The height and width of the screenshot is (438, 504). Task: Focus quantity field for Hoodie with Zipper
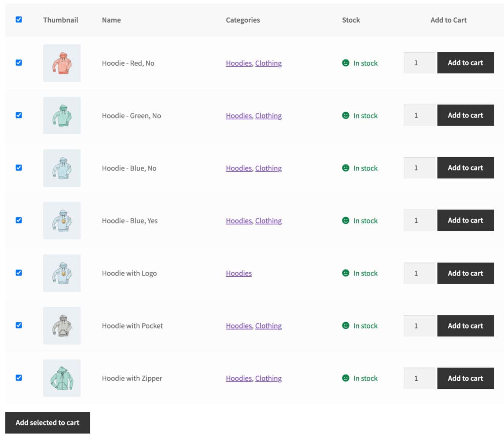(420, 378)
